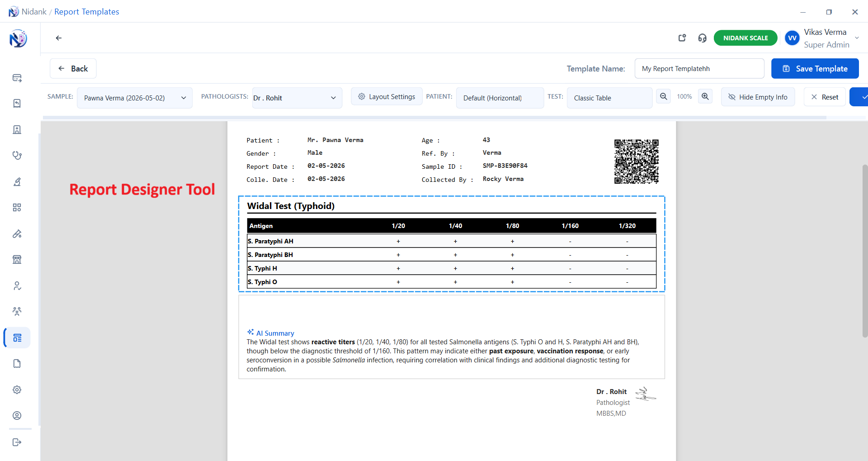The image size is (868, 461).
Task: Click the partially visible blue checkmark button
Action: [x=859, y=97]
